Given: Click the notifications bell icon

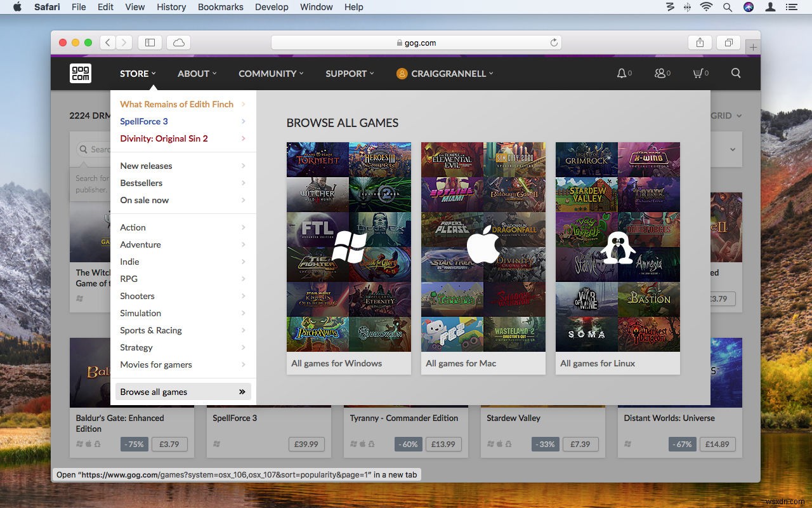Looking at the screenshot, I should click(620, 73).
